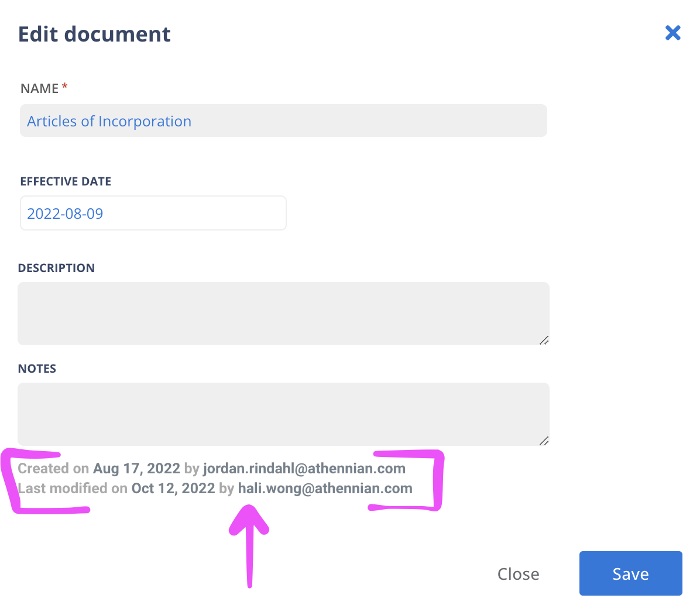This screenshot has width=700, height=612.
Task: Click the Aug 17, 2022 created date
Action: (136, 469)
